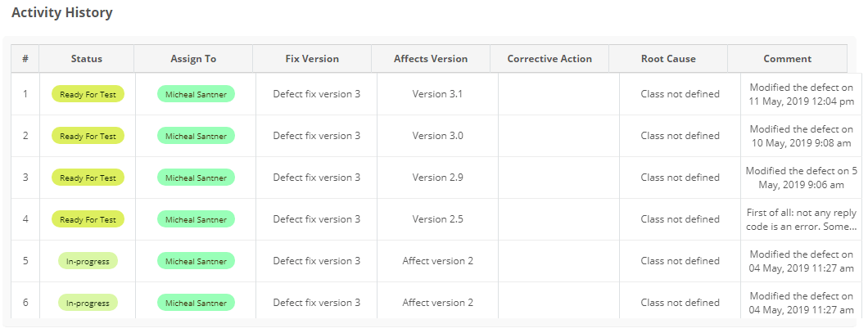Click the In-progress status badge in row 5
This screenshot has height=333, width=868.
88,261
